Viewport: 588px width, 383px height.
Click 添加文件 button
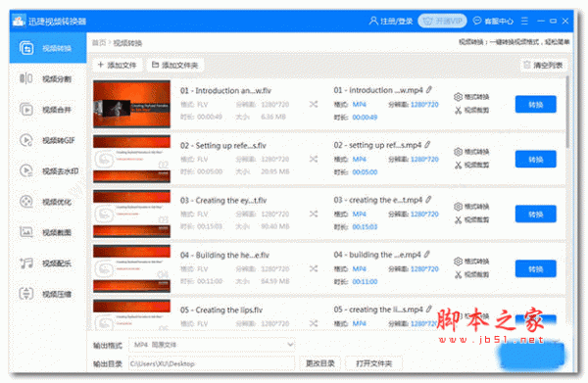tap(117, 66)
